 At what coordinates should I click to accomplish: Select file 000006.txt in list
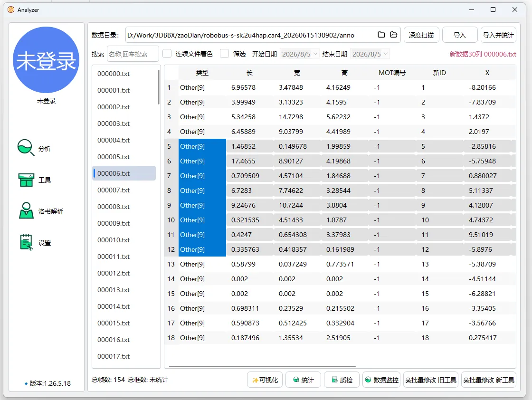(124, 173)
